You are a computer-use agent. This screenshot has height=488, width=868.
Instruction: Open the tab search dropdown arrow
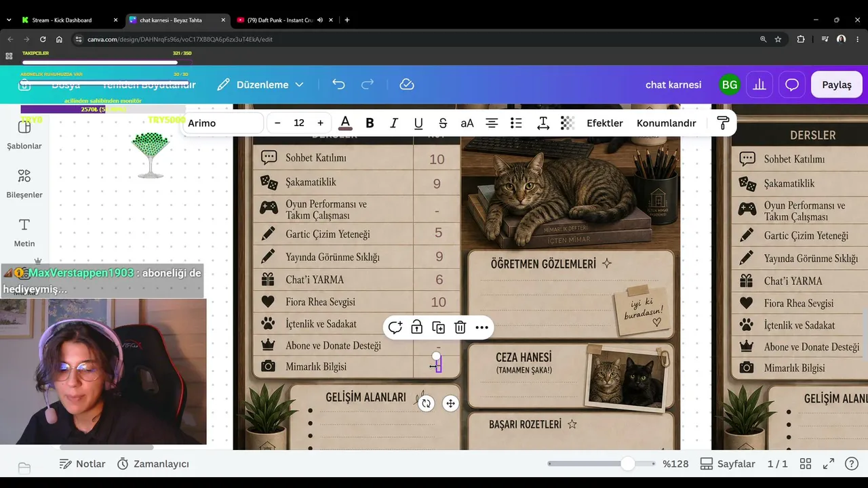[9, 20]
